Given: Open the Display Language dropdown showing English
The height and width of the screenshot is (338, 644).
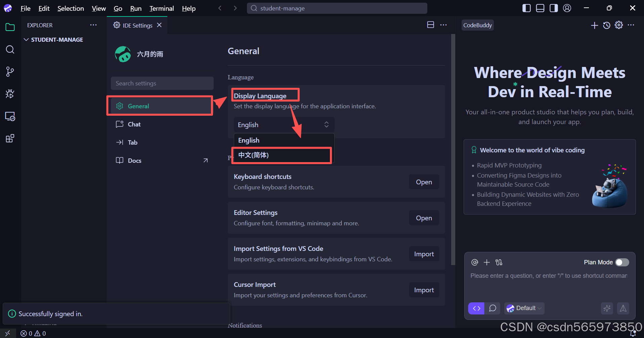Looking at the screenshot, I should [284, 125].
